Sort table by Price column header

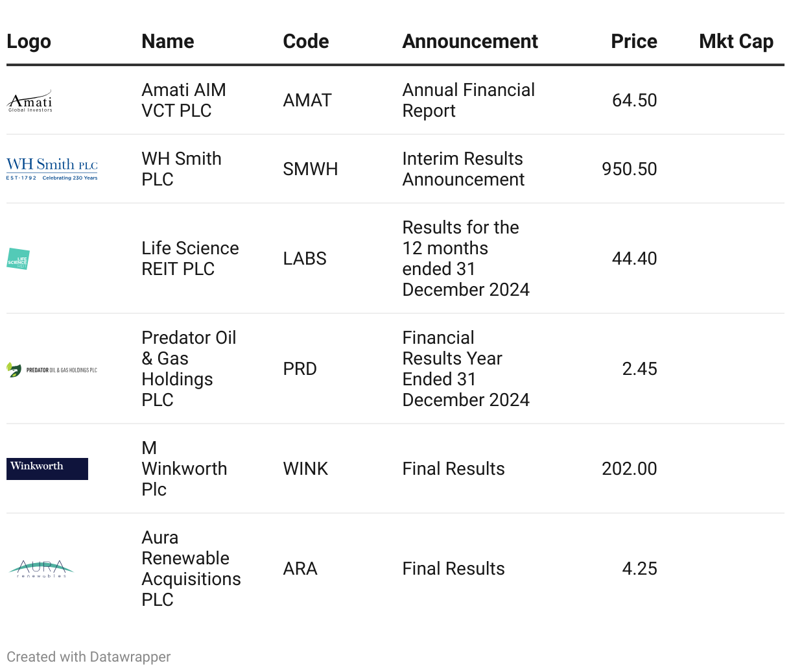click(634, 42)
